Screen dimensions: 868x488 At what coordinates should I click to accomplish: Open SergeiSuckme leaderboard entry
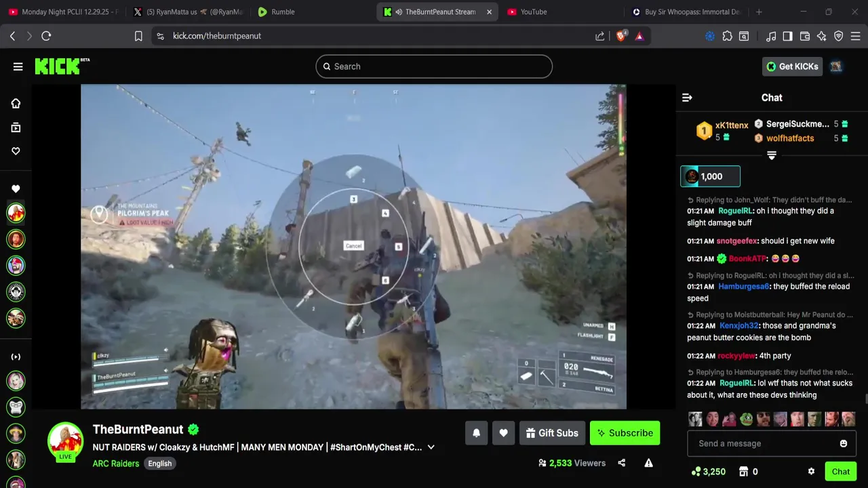tap(797, 124)
